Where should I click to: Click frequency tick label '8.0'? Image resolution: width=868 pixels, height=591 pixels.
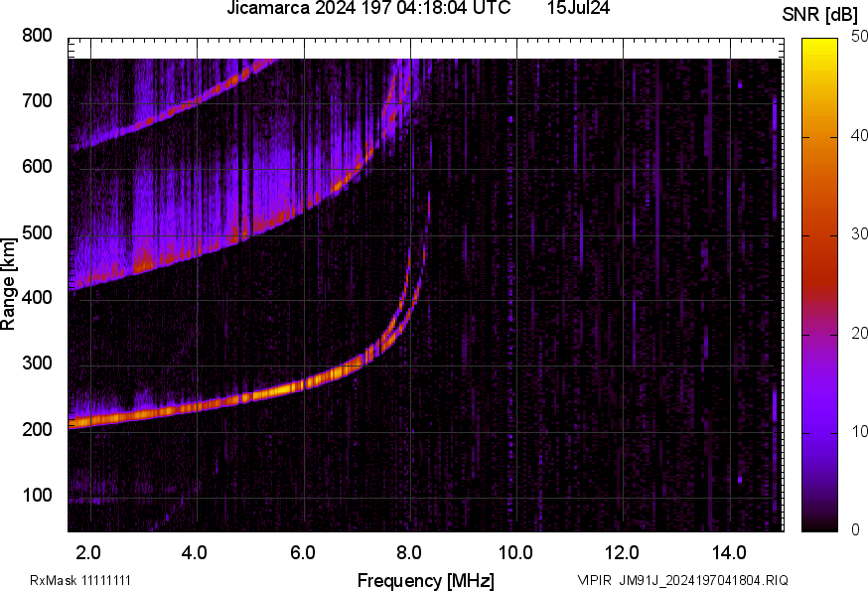coord(408,553)
